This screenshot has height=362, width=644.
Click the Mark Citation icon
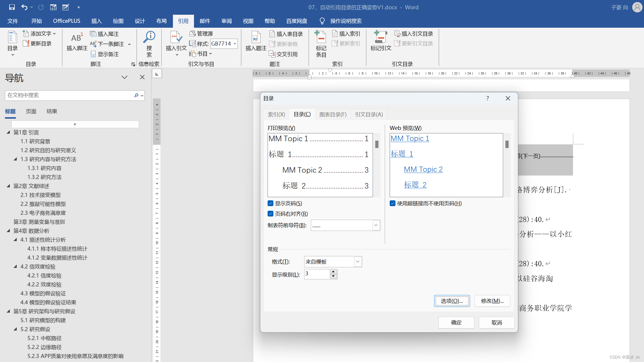click(380, 37)
